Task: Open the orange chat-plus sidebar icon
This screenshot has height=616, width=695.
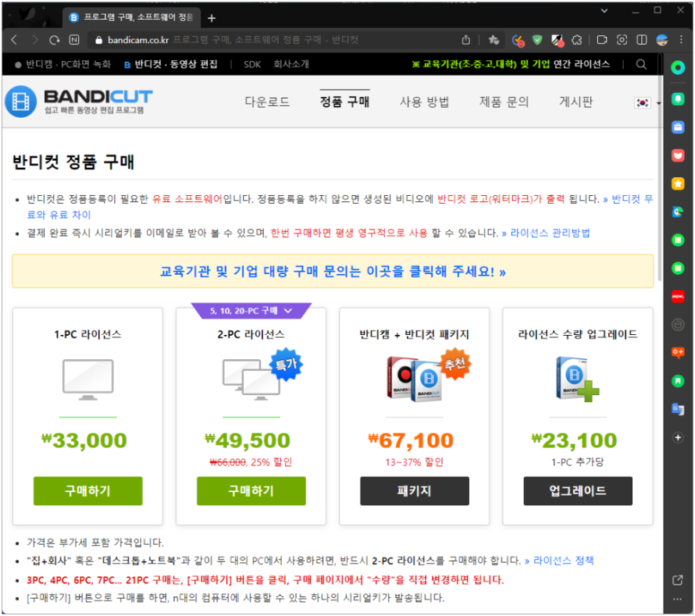Action: coord(678,353)
